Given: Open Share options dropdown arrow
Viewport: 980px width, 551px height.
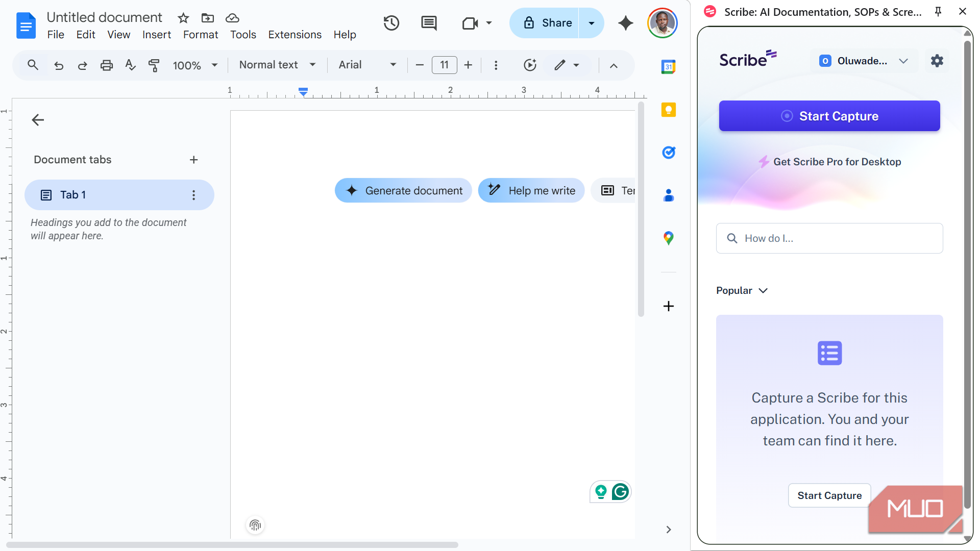Looking at the screenshot, I should click(x=592, y=23).
